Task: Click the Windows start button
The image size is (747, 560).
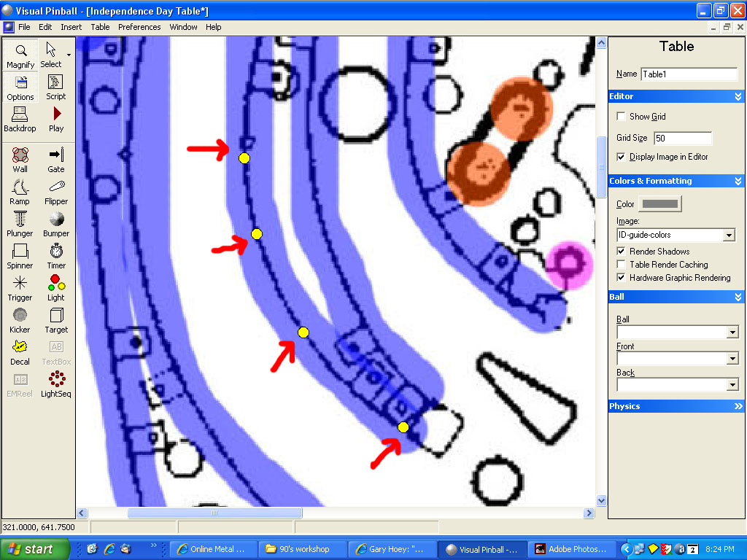Action: [35, 549]
